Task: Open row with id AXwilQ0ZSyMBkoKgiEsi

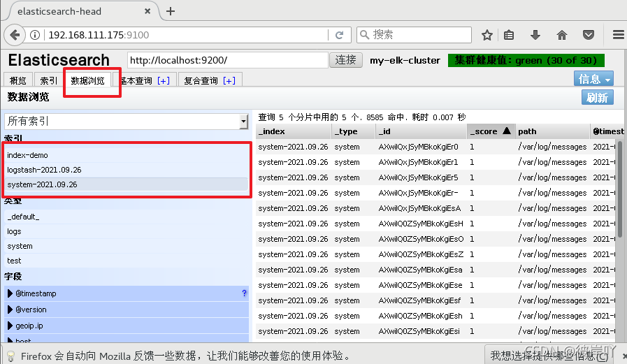Action: 435,331
